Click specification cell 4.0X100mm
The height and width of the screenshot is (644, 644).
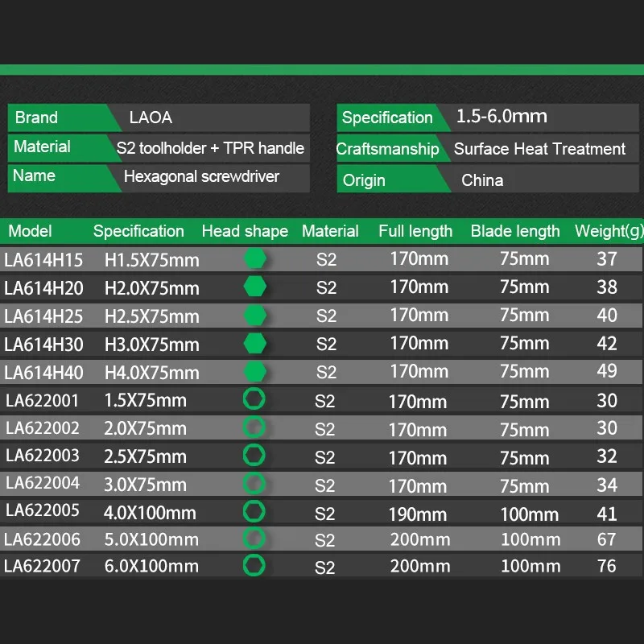[x=150, y=513]
